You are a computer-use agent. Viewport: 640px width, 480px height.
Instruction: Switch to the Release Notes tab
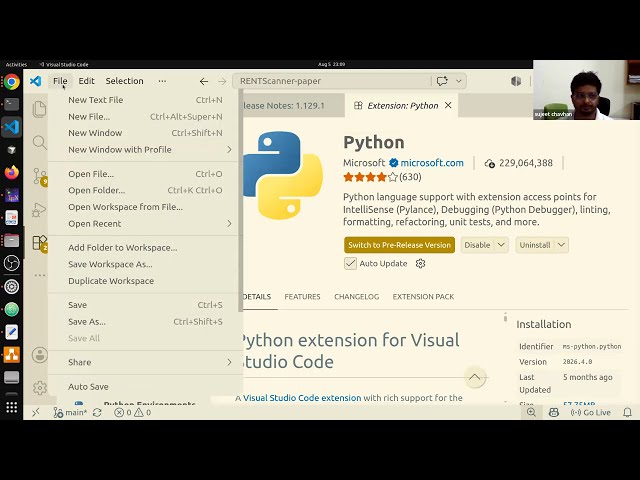click(x=293, y=106)
